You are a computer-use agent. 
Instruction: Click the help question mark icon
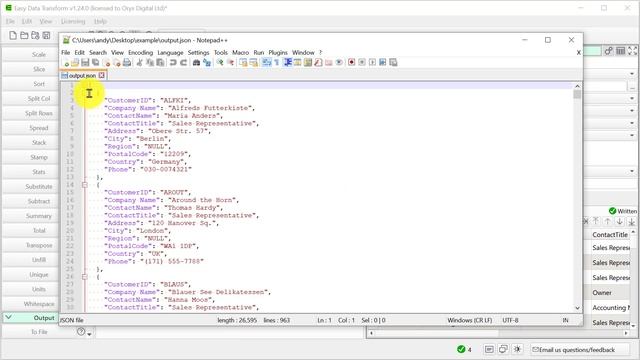[x=81, y=332]
